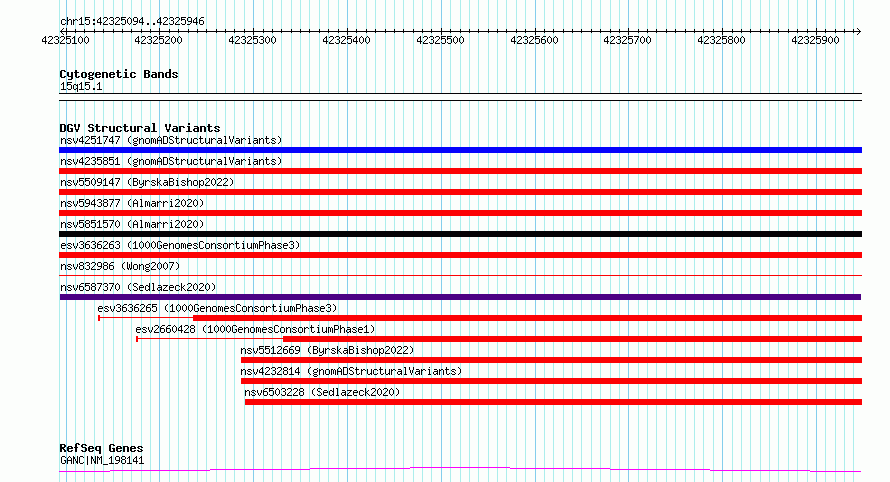Screen dimensions: 890x482
Task: Click ruler position 42325500
Action: 440,40
